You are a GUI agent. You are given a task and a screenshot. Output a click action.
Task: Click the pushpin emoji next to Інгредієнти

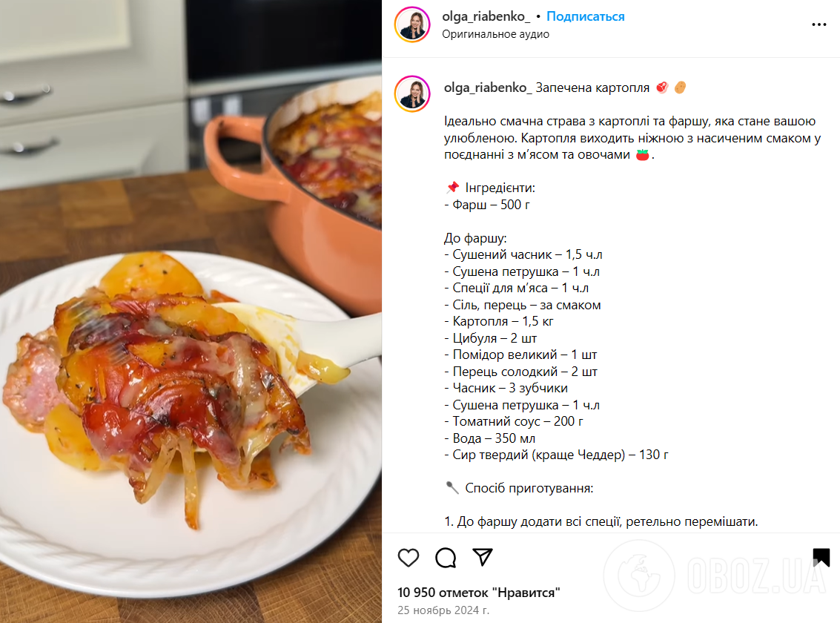(x=453, y=188)
